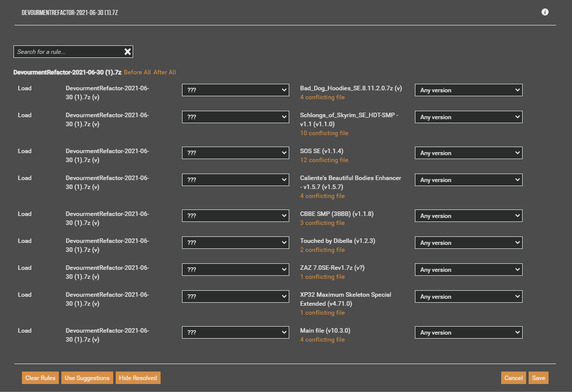Image resolution: width=572 pixels, height=392 pixels.
Task: Select the Main file (v10.3.0) text
Action: [x=325, y=331]
